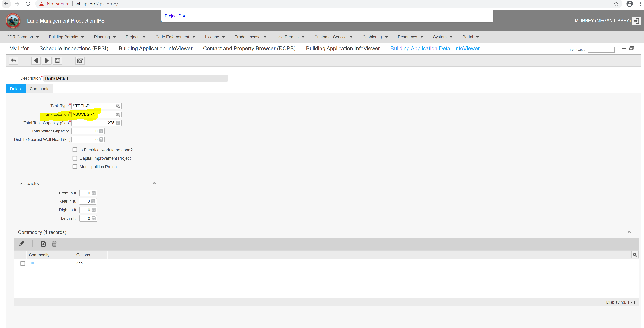Click the Commodity delete trash icon
Viewport: 644px width, 328px height.
pos(54,244)
